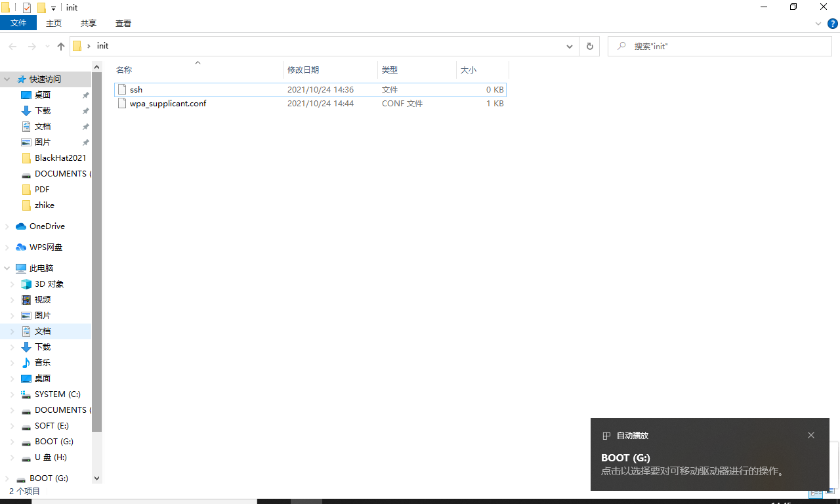Select the wpa_supplicant.conf file icon
Image resolution: width=840 pixels, height=504 pixels.
click(x=121, y=103)
